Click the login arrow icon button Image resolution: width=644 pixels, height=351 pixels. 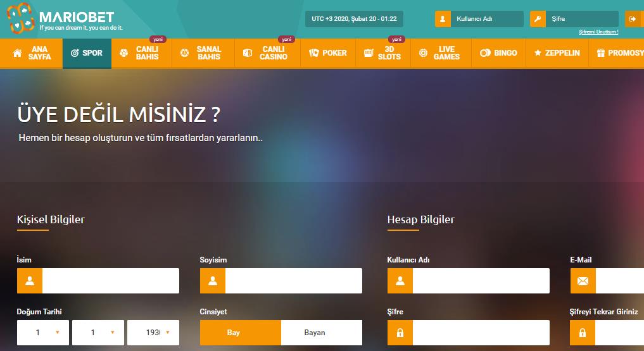[633, 19]
